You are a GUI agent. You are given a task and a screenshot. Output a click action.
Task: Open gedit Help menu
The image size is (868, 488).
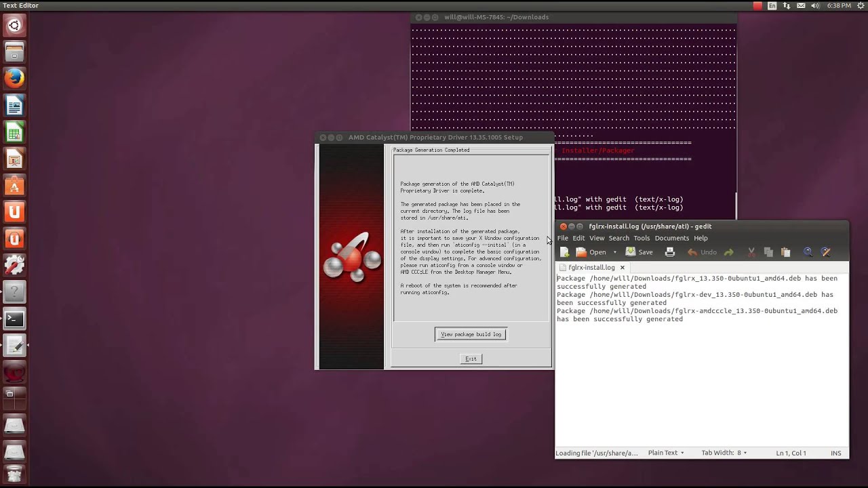click(x=701, y=238)
